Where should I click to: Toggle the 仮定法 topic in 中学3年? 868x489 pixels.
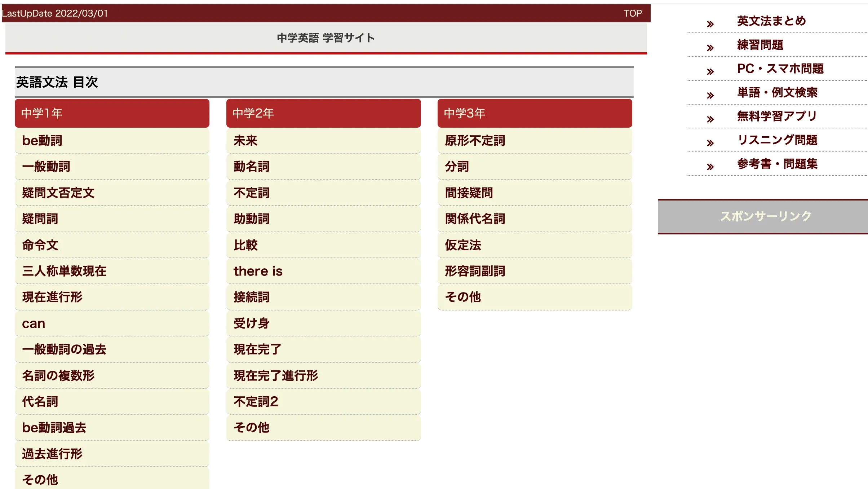(x=533, y=245)
